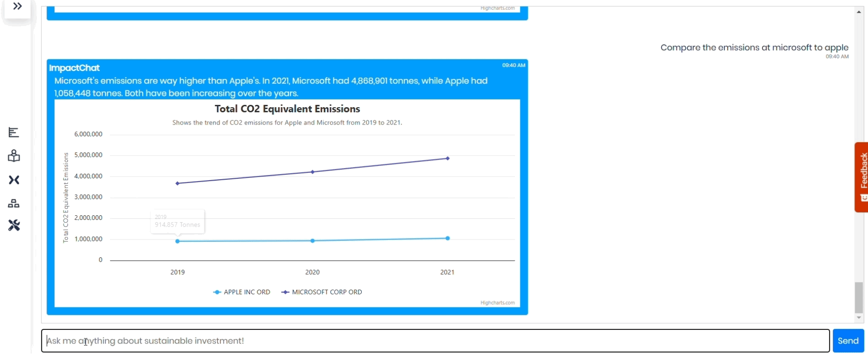
Task: Click the Total CO2 Equivalent Emissions y-axis title
Action: pyautogui.click(x=66, y=198)
